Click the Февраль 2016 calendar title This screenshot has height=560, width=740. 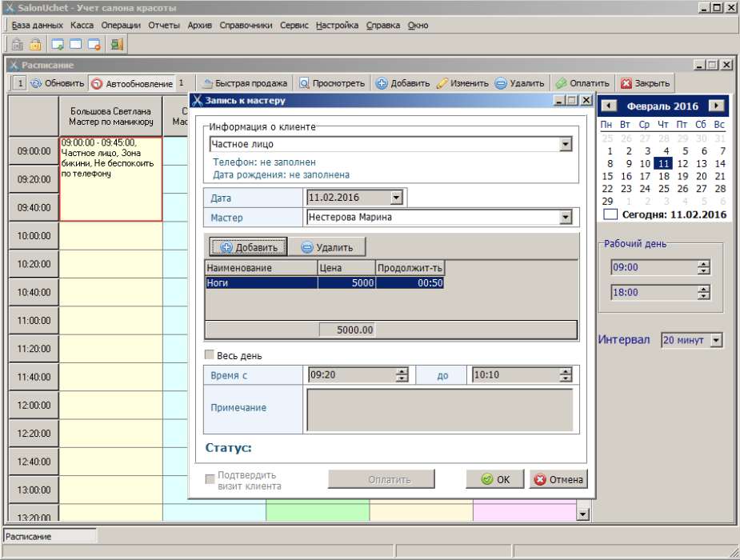662,106
